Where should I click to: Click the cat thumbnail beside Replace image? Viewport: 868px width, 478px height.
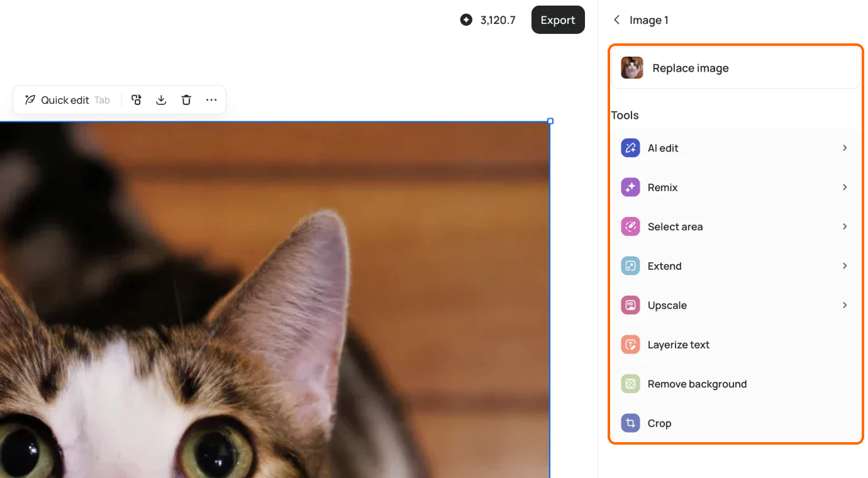632,68
